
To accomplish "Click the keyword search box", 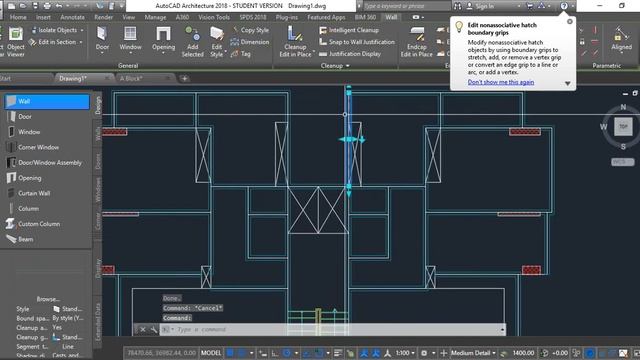I will click(x=407, y=6).
